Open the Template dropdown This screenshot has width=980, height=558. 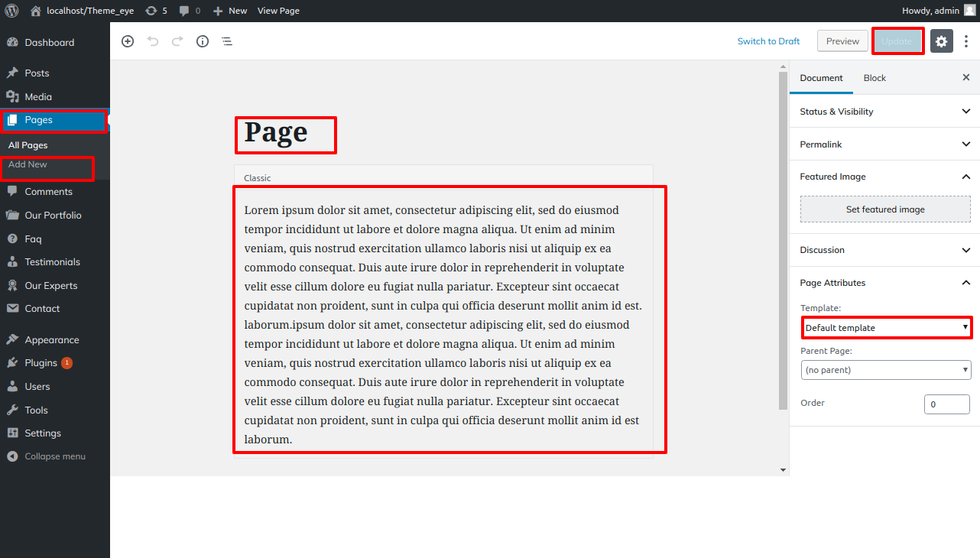[886, 327]
